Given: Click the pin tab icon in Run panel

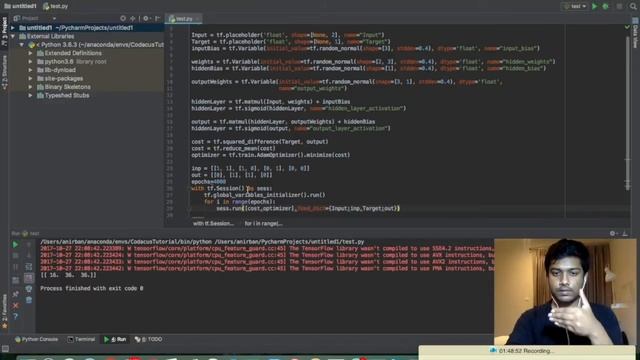Looking at the screenshot, I should [16, 294].
